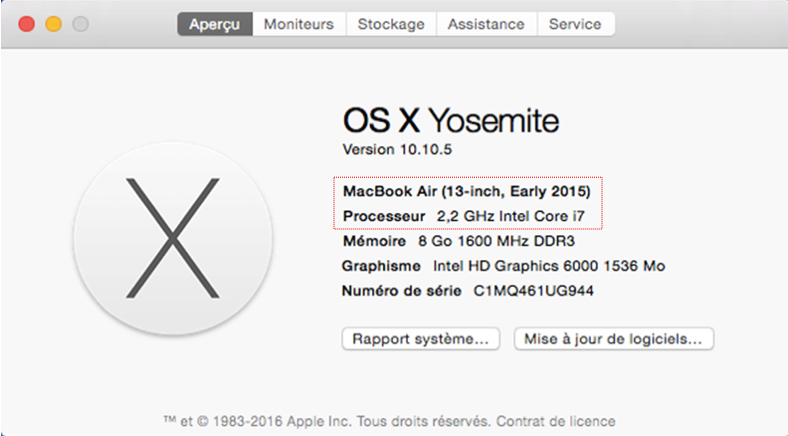Image resolution: width=788 pixels, height=436 pixels.
Task: Select the Stockage tab
Action: [391, 24]
